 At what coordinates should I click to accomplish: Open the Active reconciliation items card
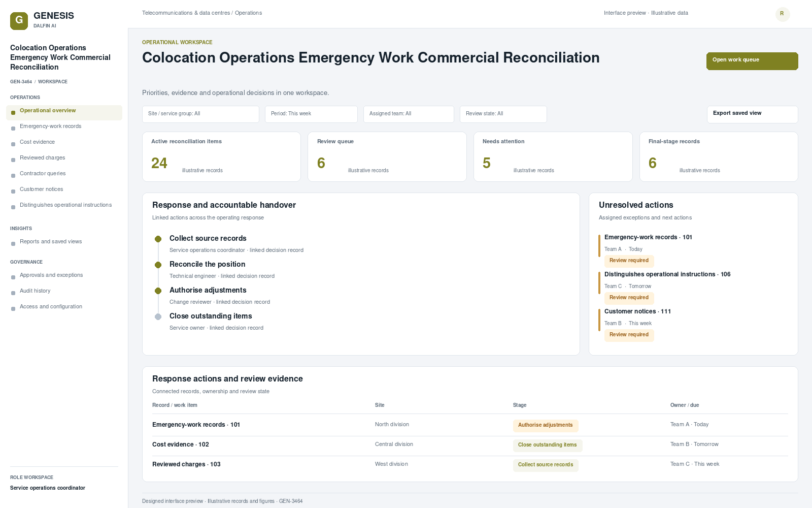[x=221, y=157]
